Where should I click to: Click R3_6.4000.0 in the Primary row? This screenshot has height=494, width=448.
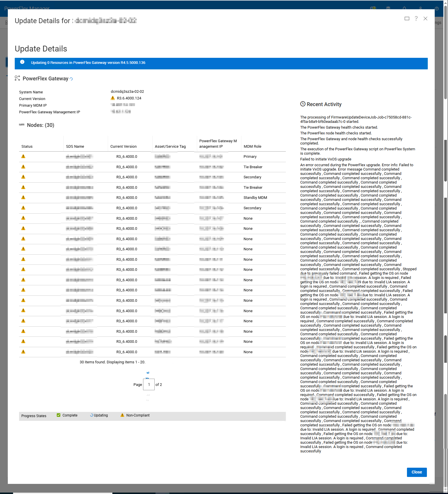127,157
